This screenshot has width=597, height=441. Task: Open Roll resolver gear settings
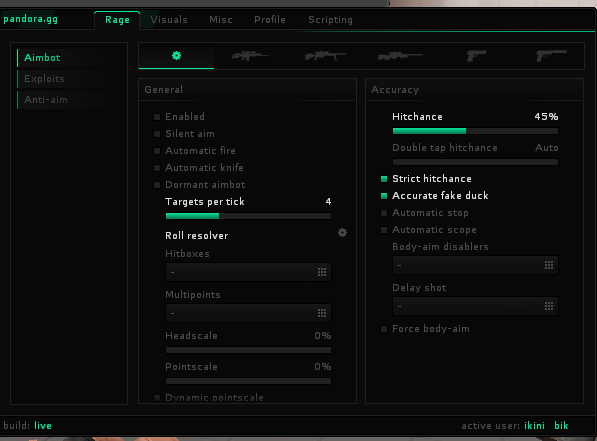(x=342, y=233)
